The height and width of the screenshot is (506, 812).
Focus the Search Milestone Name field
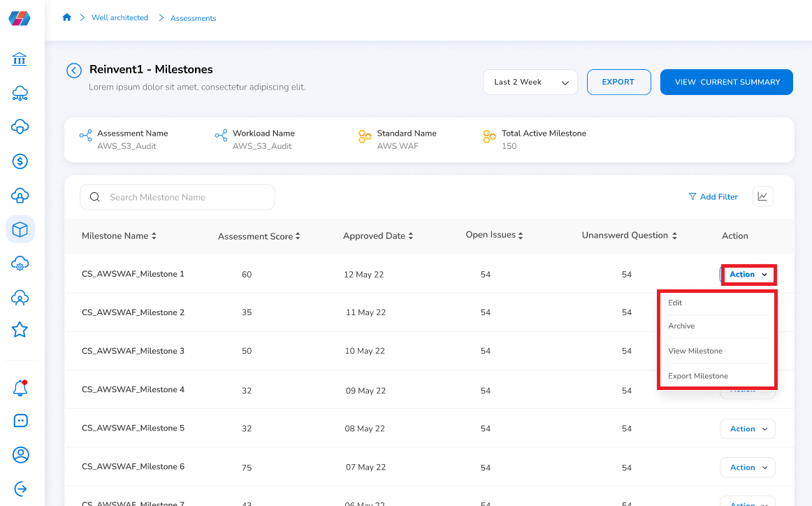(177, 197)
